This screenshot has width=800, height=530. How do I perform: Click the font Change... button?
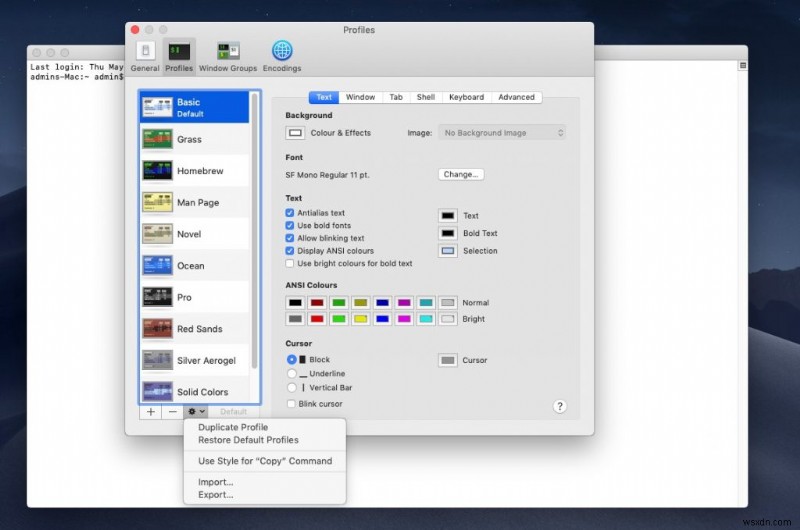[x=461, y=174]
